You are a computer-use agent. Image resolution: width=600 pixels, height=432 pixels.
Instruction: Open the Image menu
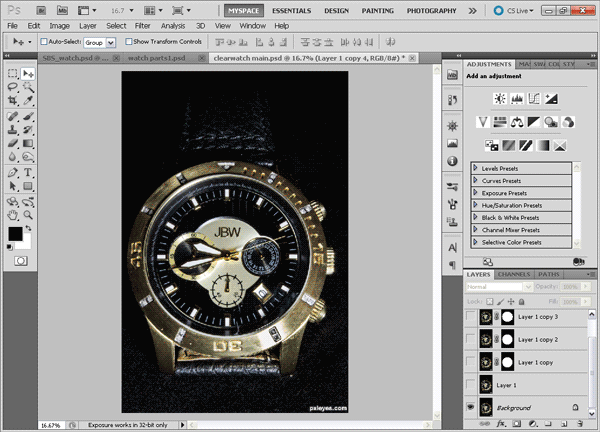pos(59,26)
